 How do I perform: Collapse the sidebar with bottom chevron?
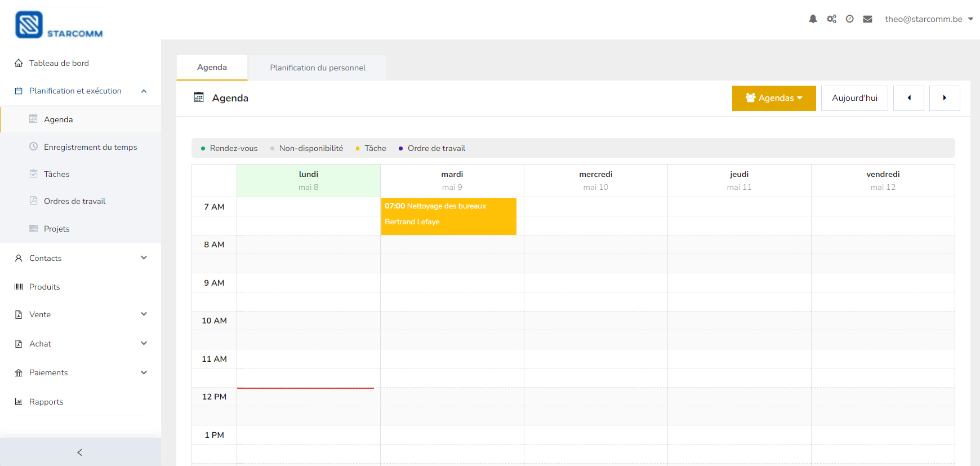[80, 452]
